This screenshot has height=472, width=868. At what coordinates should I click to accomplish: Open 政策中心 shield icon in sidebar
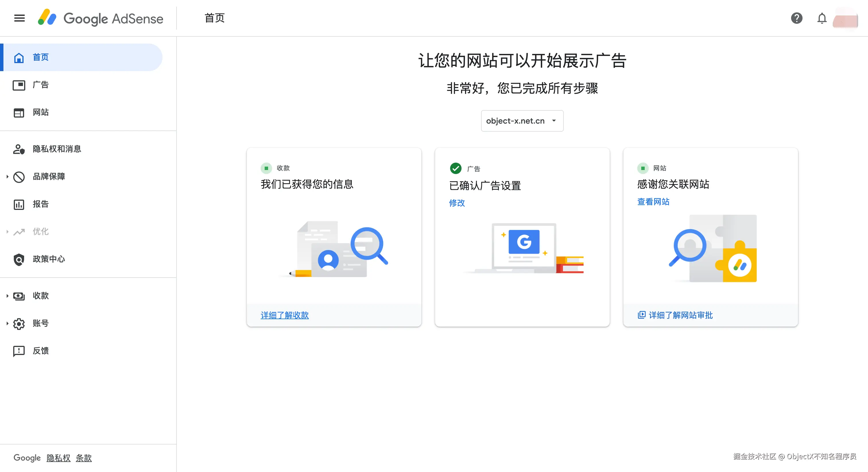tap(19, 259)
